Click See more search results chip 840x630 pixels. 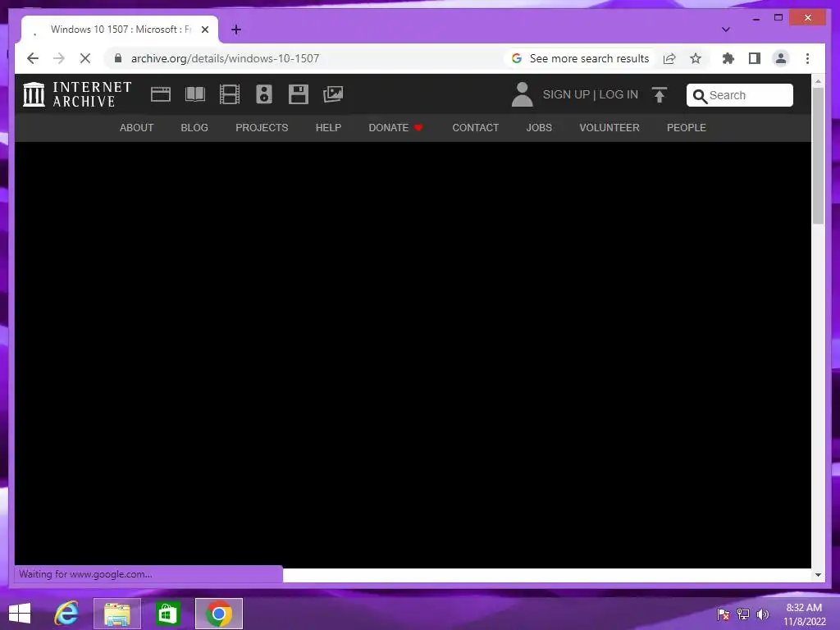(580, 58)
